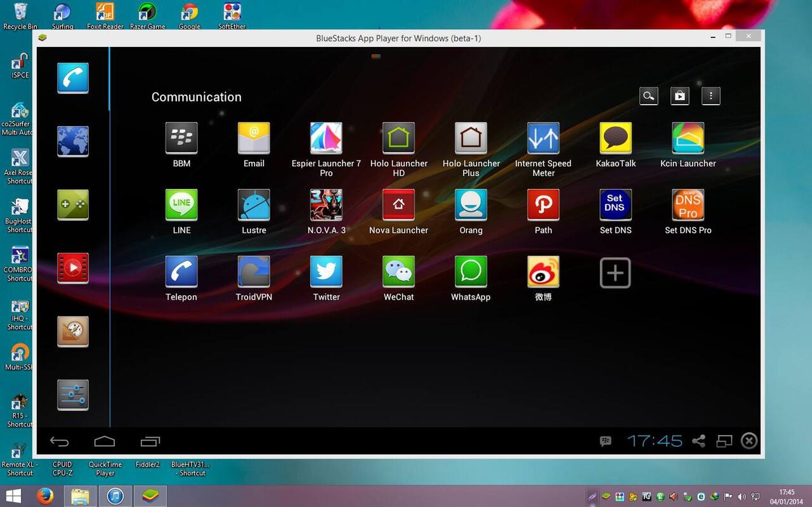Launch the Path app
The width and height of the screenshot is (812, 507).
[x=543, y=205]
